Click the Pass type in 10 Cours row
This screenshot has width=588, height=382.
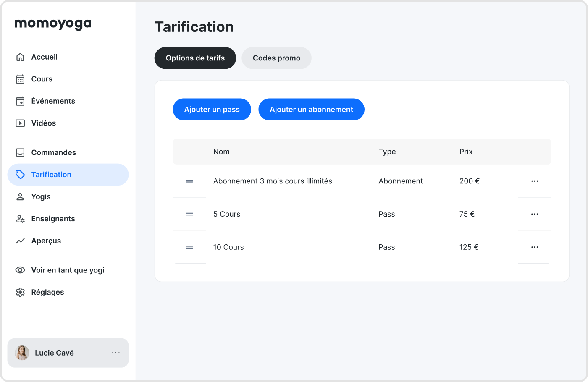click(387, 247)
